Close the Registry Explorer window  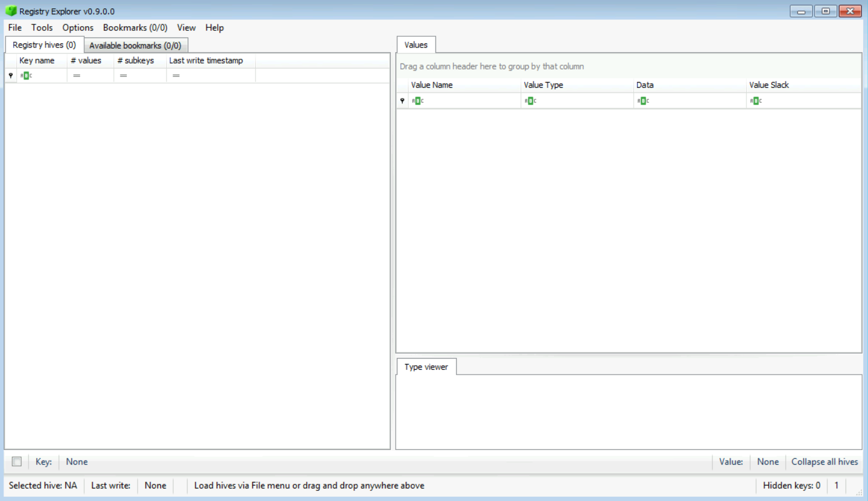850,11
